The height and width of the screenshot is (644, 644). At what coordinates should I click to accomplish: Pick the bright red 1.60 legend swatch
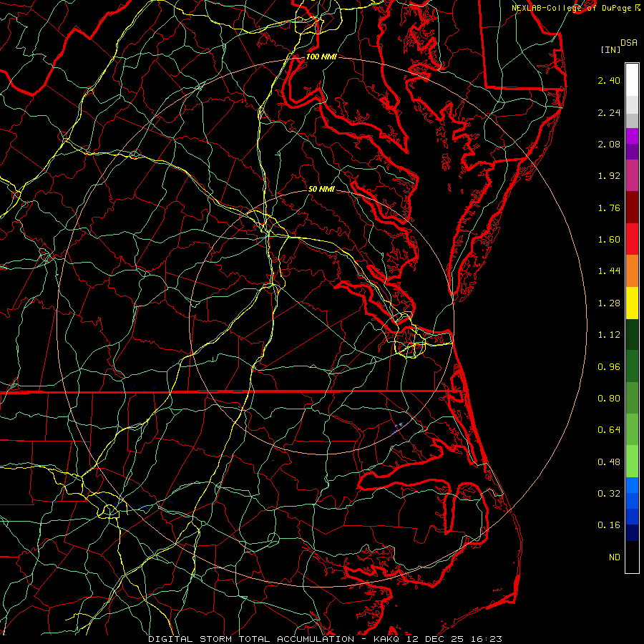pos(632,239)
